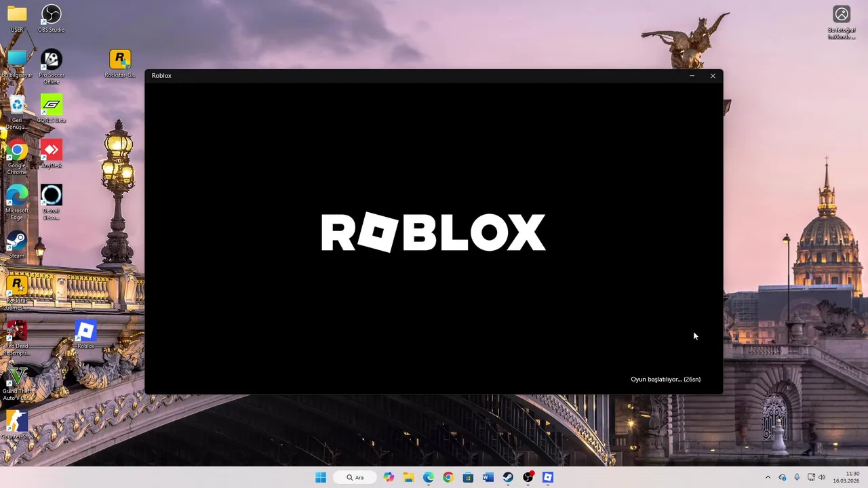Select the Pro Soccer Online shortcut
868x488 pixels.
coord(51,67)
